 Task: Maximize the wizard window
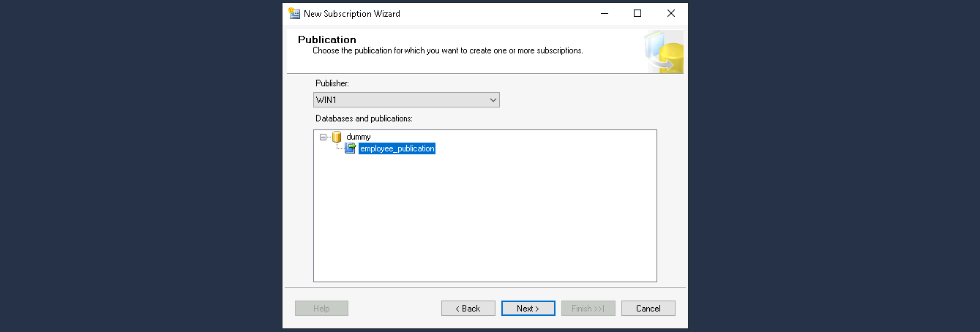(x=637, y=13)
